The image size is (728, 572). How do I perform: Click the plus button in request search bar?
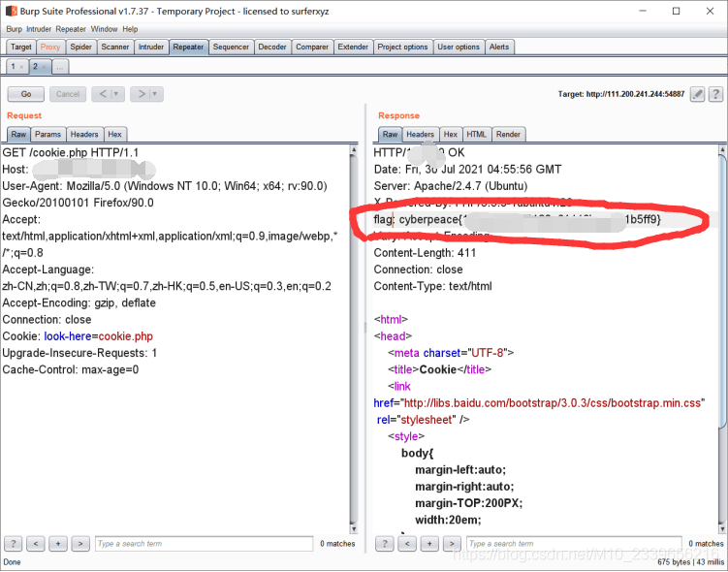(x=58, y=543)
